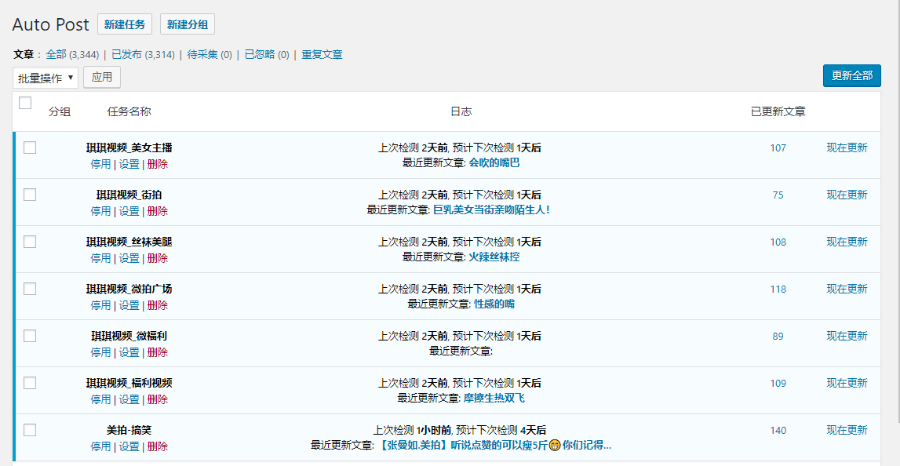Screen dimensions: 900x466
Task: Check the box for the 琪琪视频_美女主播 row
Action: [30, 147]
